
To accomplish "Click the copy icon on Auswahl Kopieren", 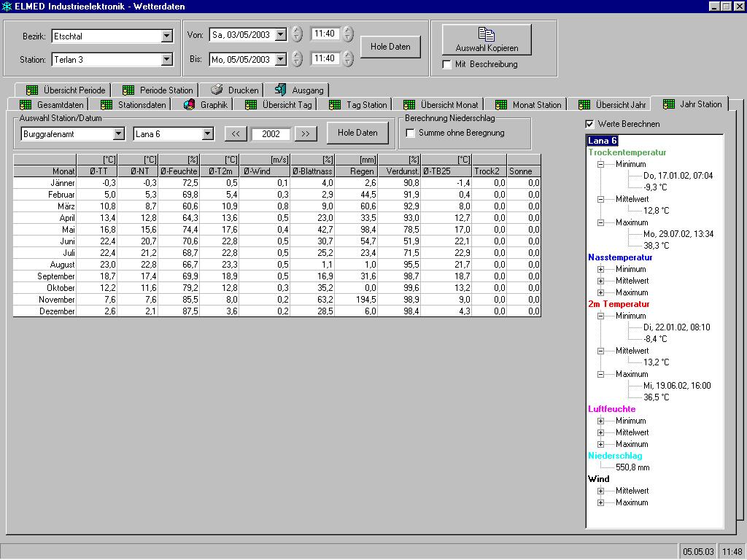I will tap(487, 34).
